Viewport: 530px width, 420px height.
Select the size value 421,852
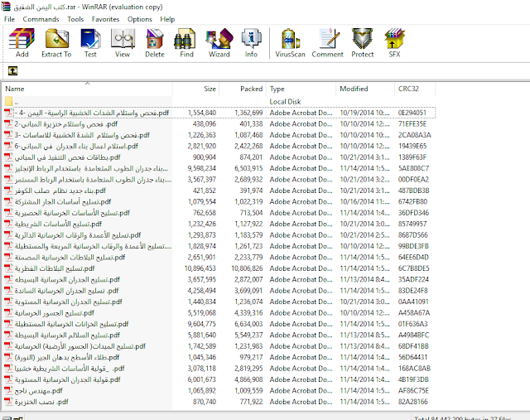[x=205, y=191]
